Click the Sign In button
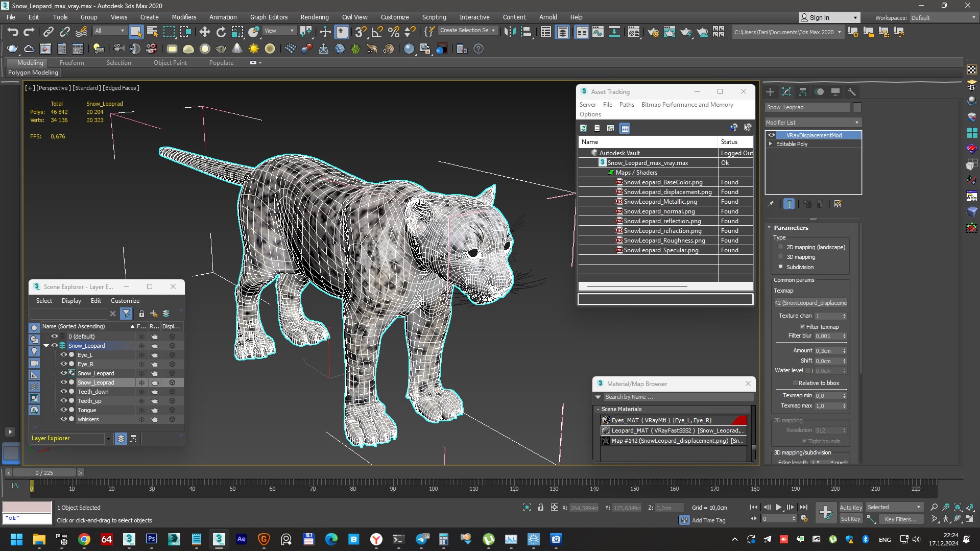 pos(829,17)
